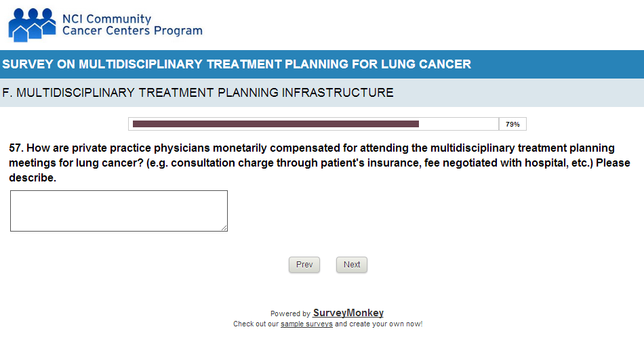
Task: Click the survey title banner about lung cancer
Action: (236, 65)
